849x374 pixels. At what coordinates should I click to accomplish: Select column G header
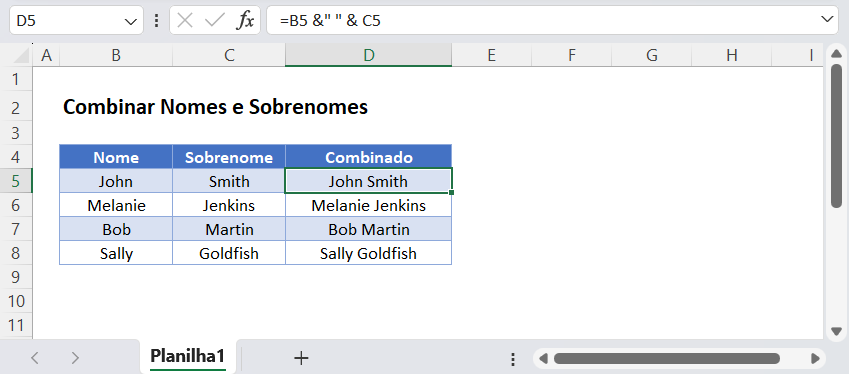tap(652, 55)
